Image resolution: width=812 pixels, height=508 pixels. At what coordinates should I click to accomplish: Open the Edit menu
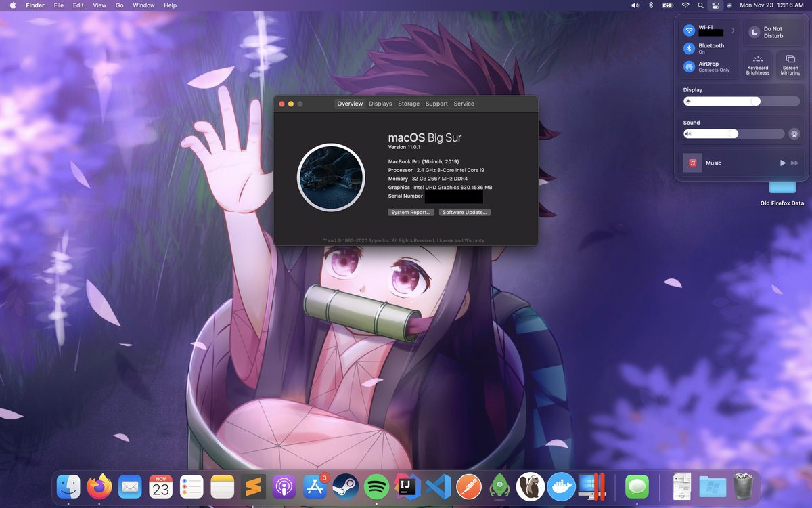click(x=78, y=5)
